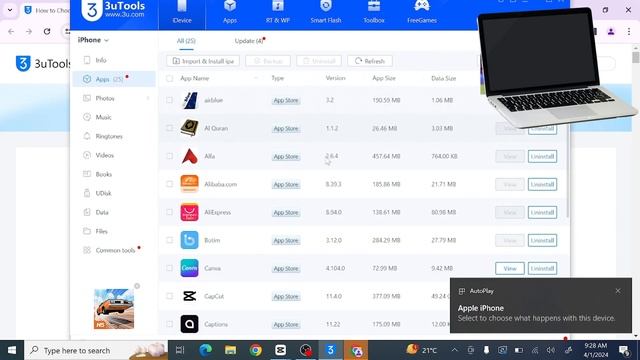
Task: Uninstall the Canva app
Action: 542,269
